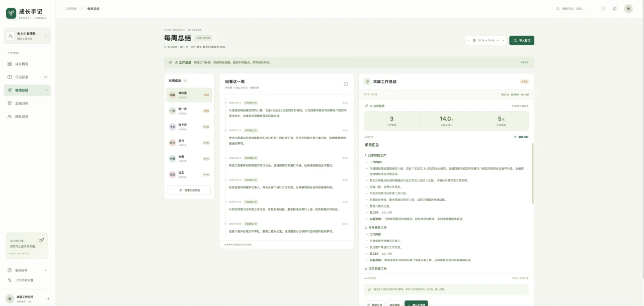Viewport: 644px width, 306px height.
Task: Select member 沈念 in the list
Action: coord(189,174)
